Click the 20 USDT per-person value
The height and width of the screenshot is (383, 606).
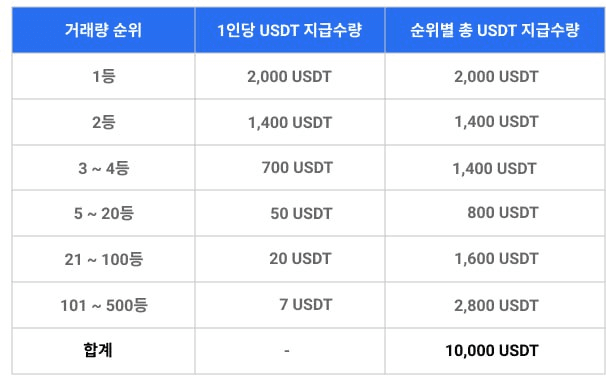coord(301,259)
